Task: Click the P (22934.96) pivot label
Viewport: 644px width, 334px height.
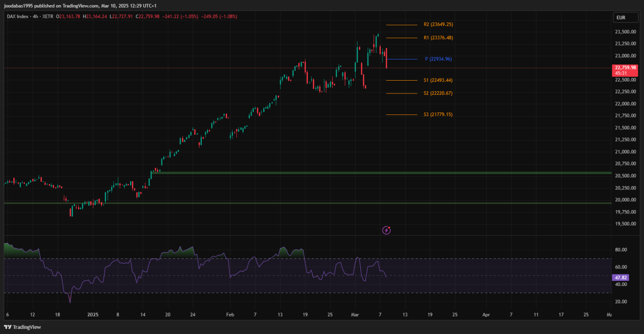Action: (438, 59)
